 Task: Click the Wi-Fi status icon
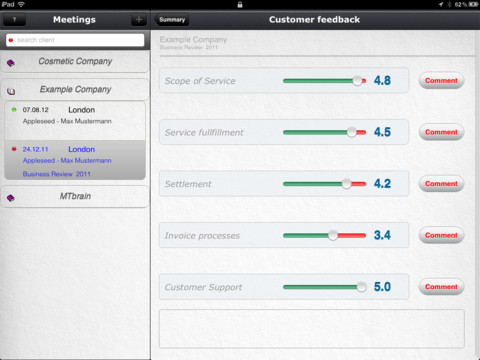[21, 4]
